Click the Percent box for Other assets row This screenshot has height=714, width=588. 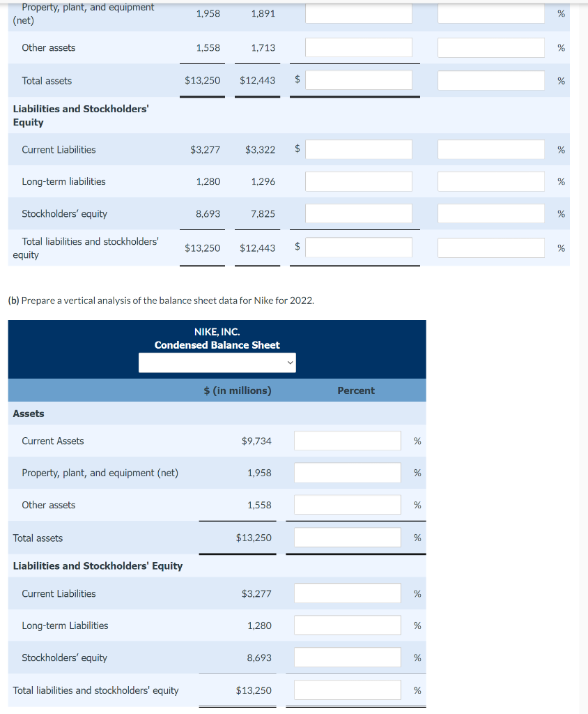point(347,504)
